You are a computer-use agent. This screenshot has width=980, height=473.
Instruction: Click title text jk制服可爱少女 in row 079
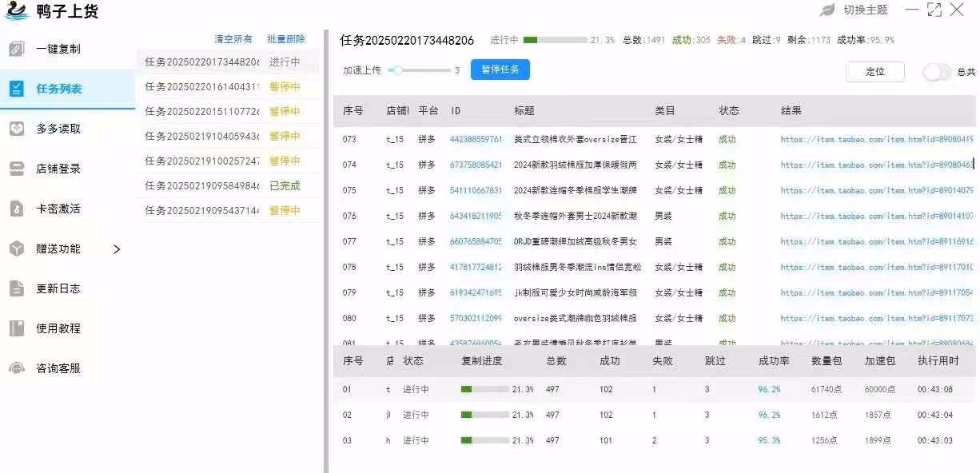(576, 293)
